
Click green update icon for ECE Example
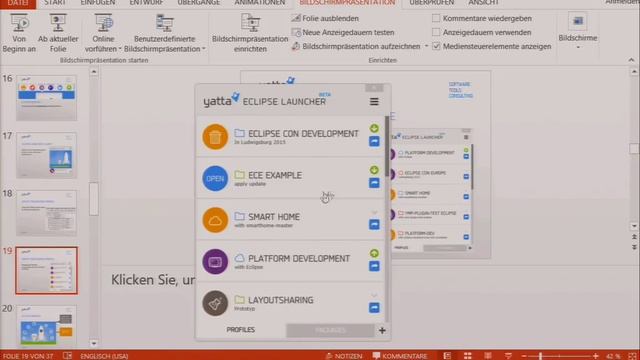point(374,170)
